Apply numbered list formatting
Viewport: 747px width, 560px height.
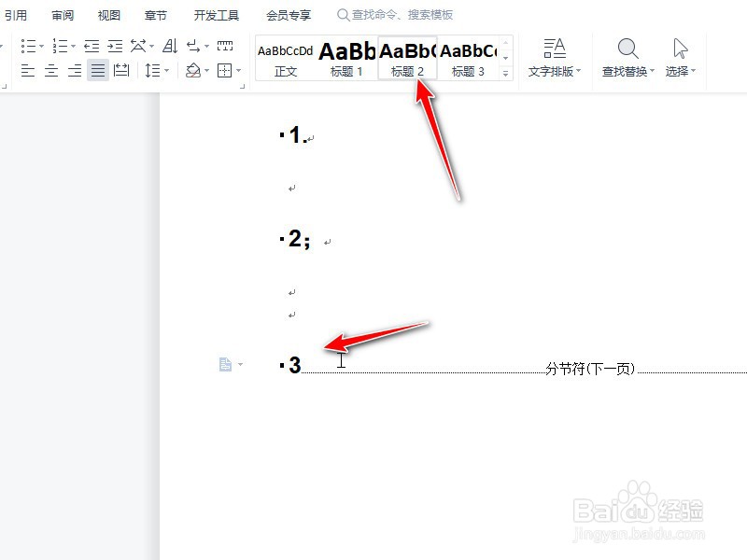pyautogui.click(x=60, y=46)
